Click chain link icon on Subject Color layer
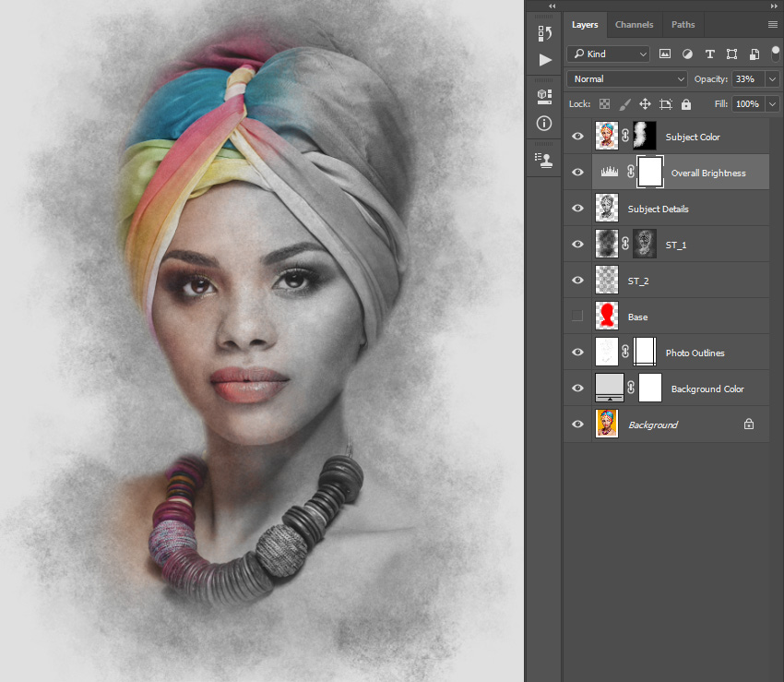 pyautogui.click(x=625, y=136)
